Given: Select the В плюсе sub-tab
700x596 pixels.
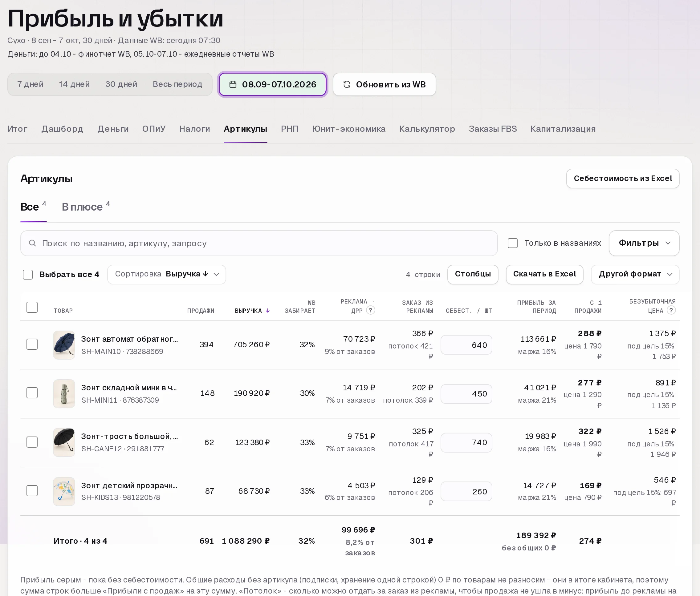Looking at the screenshot, I should [86, 207].
